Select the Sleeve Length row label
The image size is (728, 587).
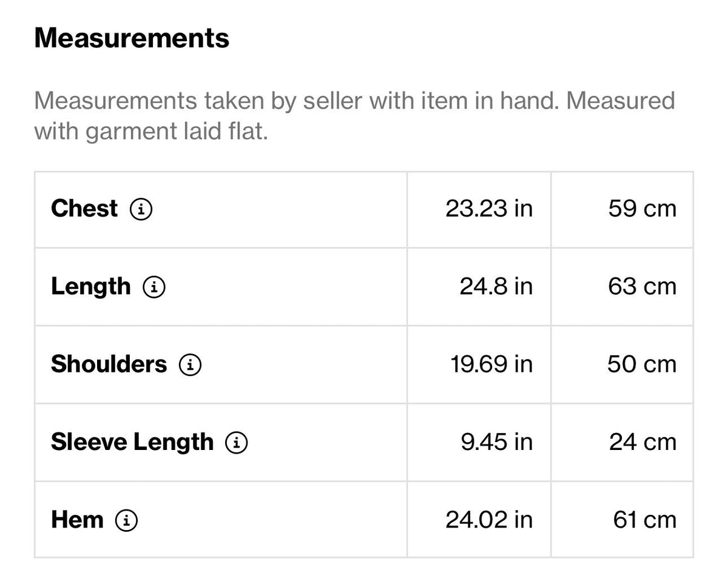pyautogui.click(x=132, y=443)
